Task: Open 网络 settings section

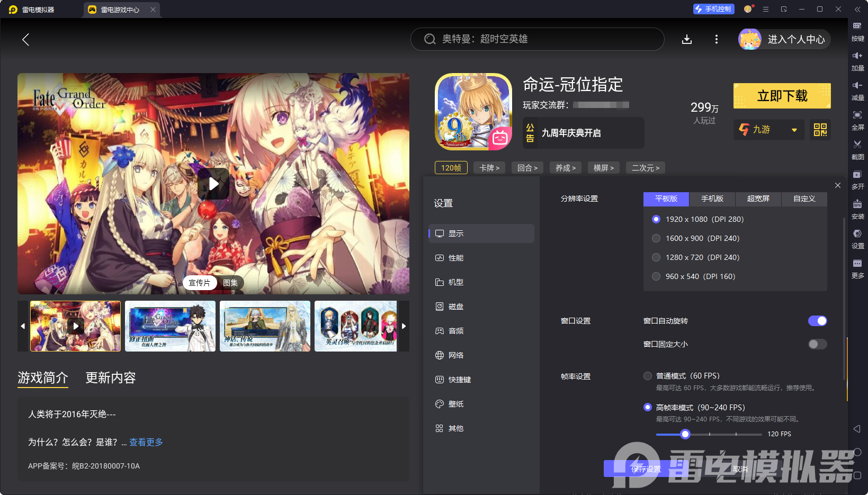Action: coord(481,355)
